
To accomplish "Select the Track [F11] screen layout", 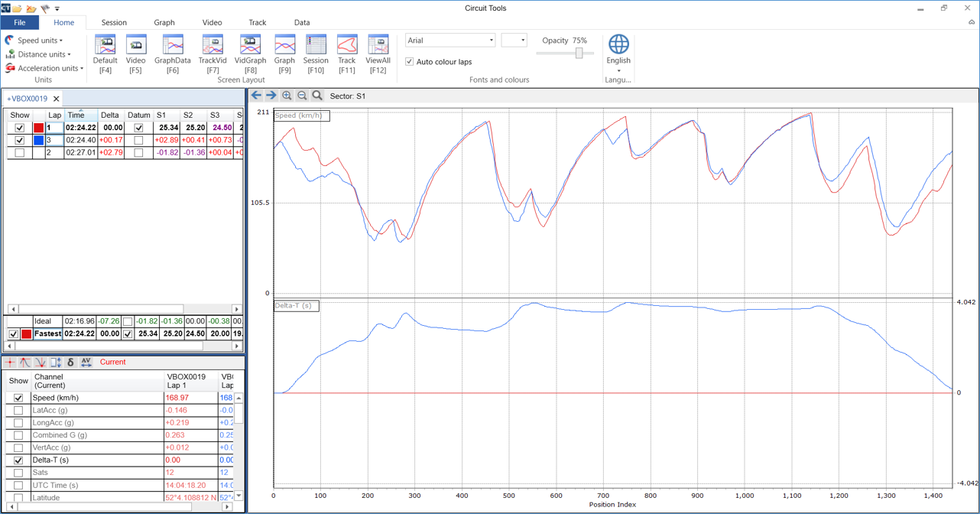I will tap(347, 54).
